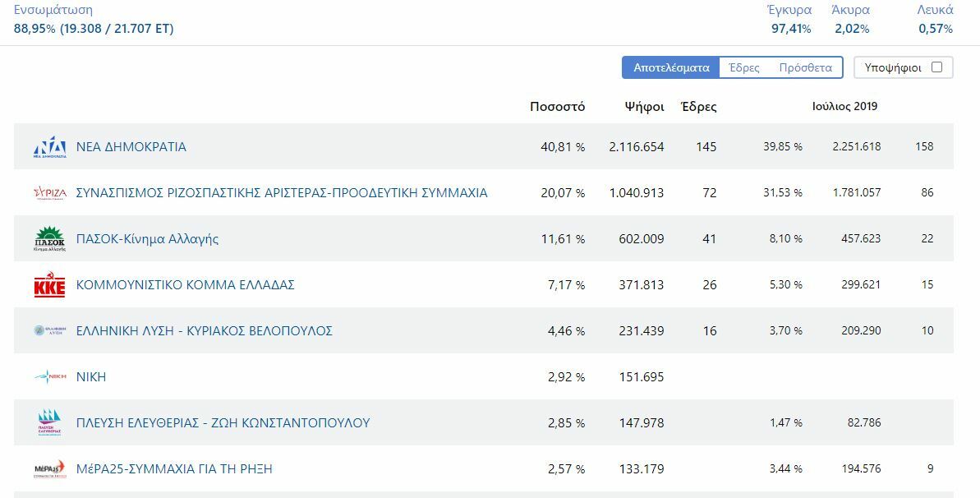Enable the Υποψήφιοι checkbox
The image size is (980, 498).
pyautogui.click(x=936, y=67)
